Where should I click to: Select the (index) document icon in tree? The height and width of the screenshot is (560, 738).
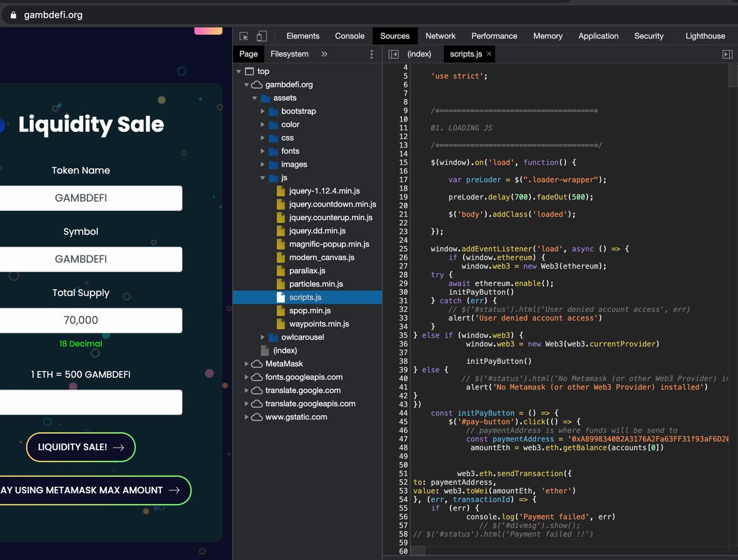pos(265,350)
